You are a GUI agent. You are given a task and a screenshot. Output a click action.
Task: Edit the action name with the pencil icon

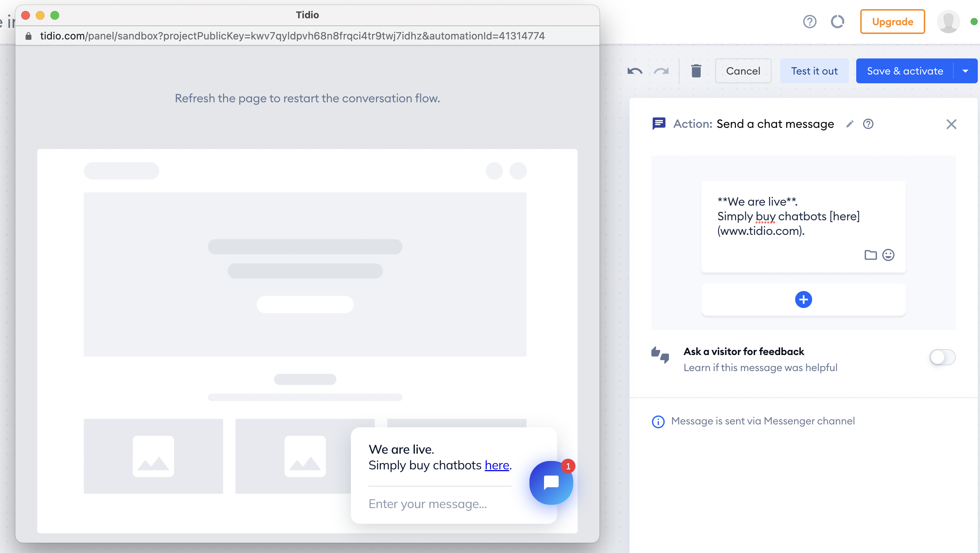(850, 124)
